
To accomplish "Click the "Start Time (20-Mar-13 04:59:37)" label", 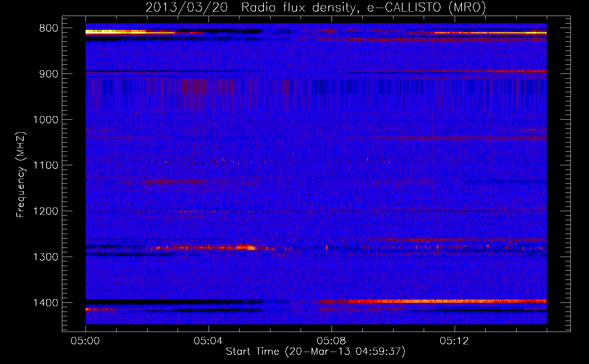I will (x=316, y=352).
